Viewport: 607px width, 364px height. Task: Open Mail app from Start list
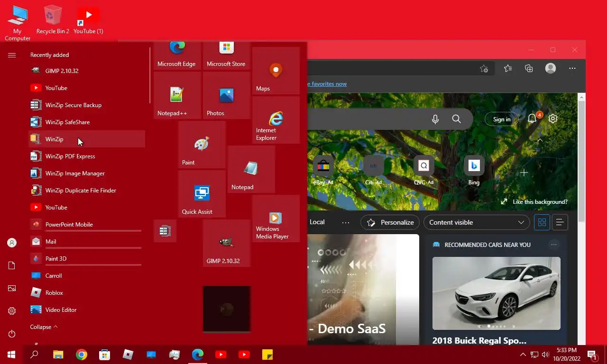[x=87, y=241]
